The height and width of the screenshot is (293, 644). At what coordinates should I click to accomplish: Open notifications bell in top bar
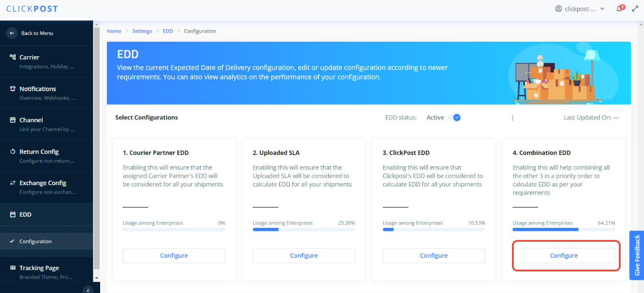click(620, 9)
